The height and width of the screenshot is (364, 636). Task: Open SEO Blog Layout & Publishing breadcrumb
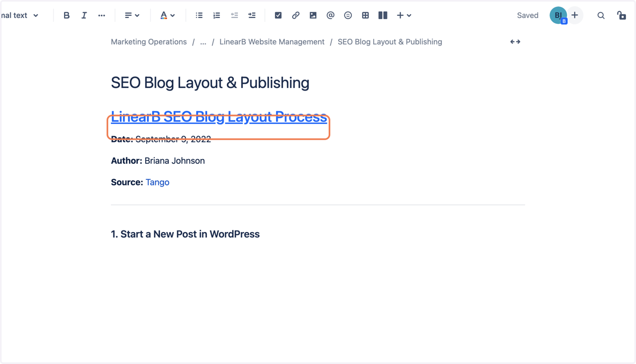pyautogui.click(x=390, y=42)
